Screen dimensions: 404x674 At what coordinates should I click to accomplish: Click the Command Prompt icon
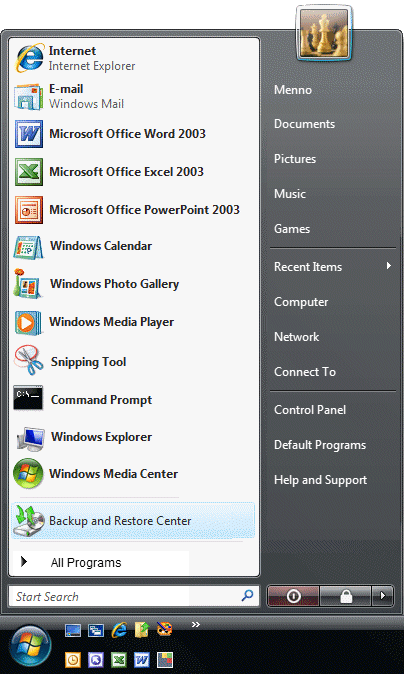28,398
